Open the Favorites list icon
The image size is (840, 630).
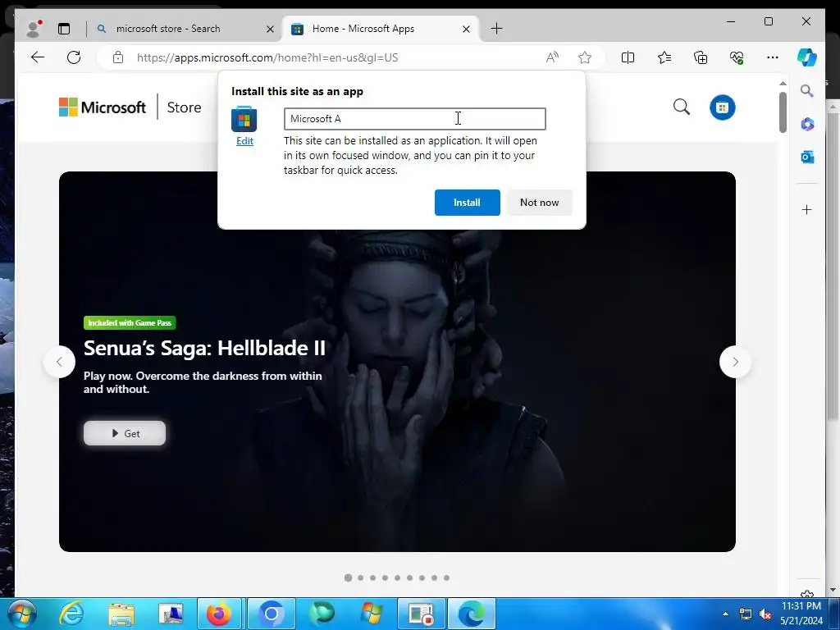pos(664,57)
